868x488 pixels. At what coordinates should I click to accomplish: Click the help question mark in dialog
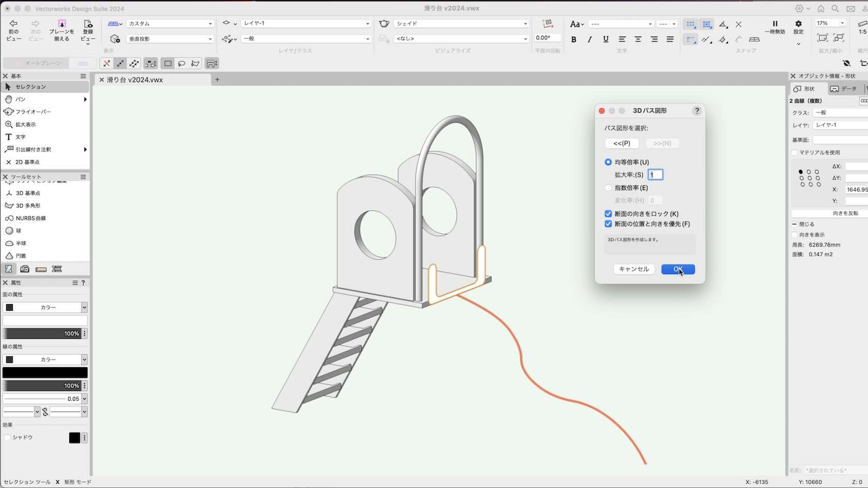point(697,111)
